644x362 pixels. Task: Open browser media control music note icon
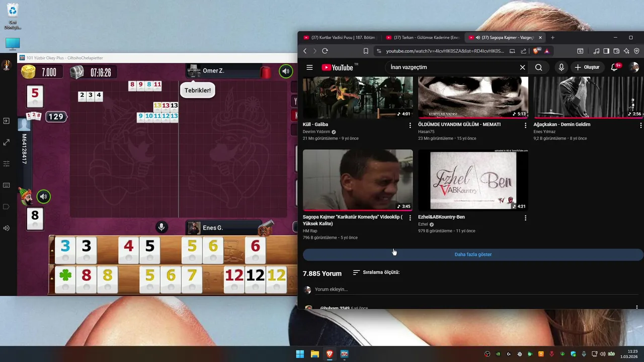coord(596,51)
